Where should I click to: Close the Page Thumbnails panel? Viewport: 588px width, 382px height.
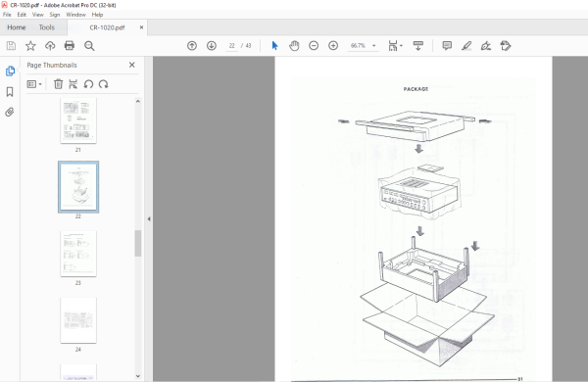point(132,65)
